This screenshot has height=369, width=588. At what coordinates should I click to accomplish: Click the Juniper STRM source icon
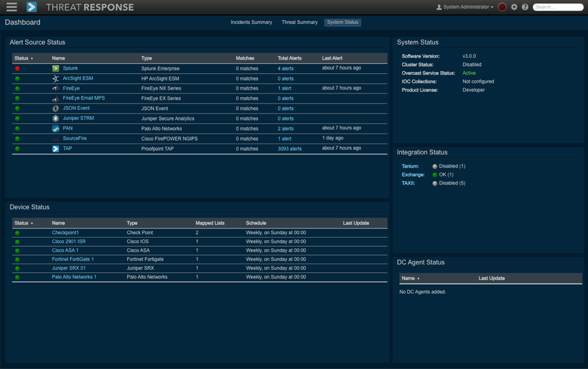tap(56, 119)
